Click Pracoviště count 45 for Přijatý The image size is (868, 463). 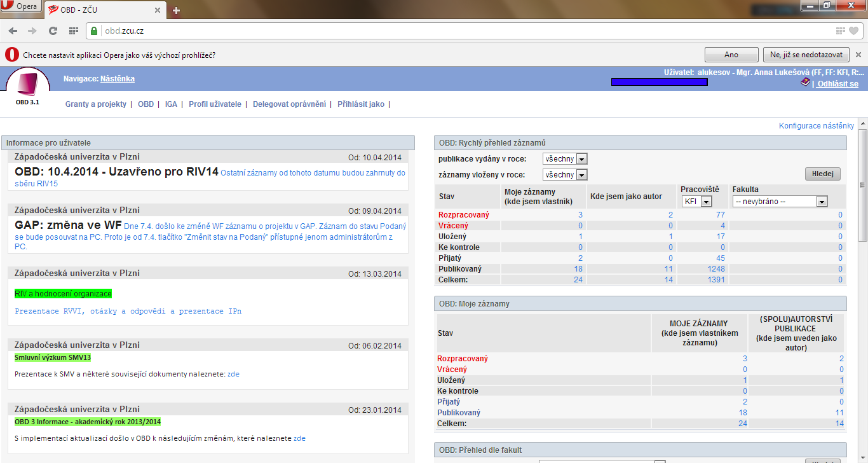pyautogui.click(x=720, y=258)
